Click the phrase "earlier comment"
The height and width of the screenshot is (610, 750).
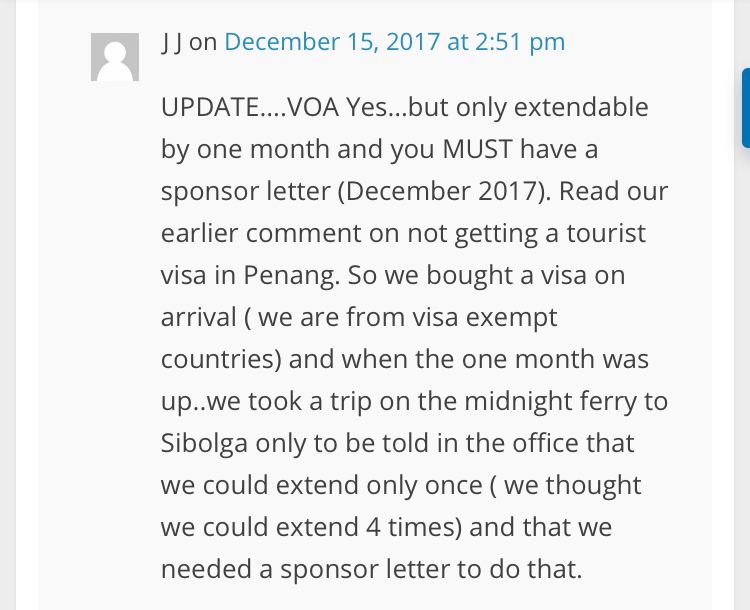(x=246, y=233)
